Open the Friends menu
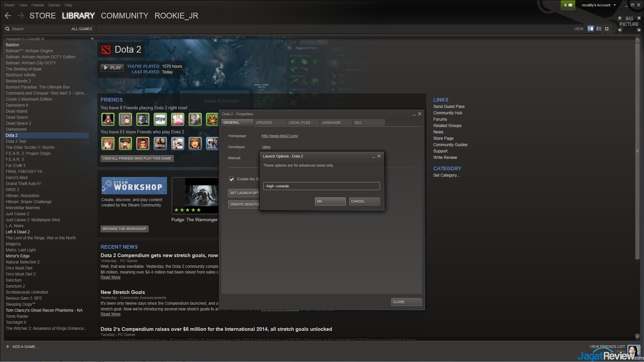 click(x=38, y=5)
